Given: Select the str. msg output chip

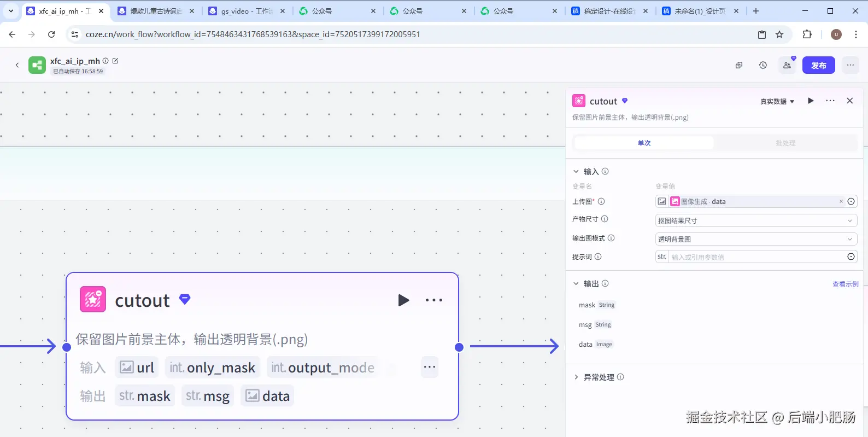Looking at the screenshot, I should [208, 396].
